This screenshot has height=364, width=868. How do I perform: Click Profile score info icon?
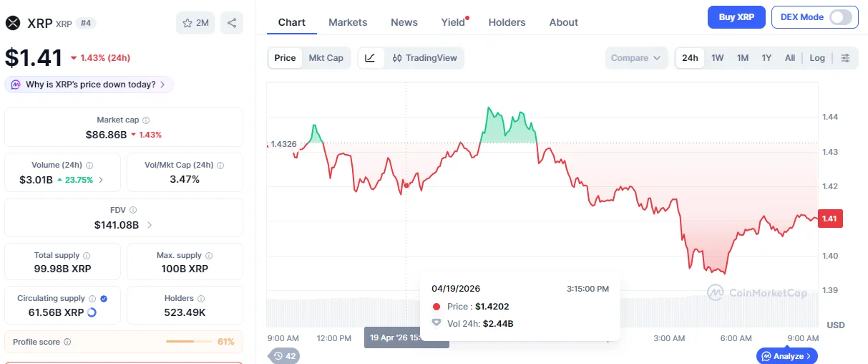[x=67, y=342]
